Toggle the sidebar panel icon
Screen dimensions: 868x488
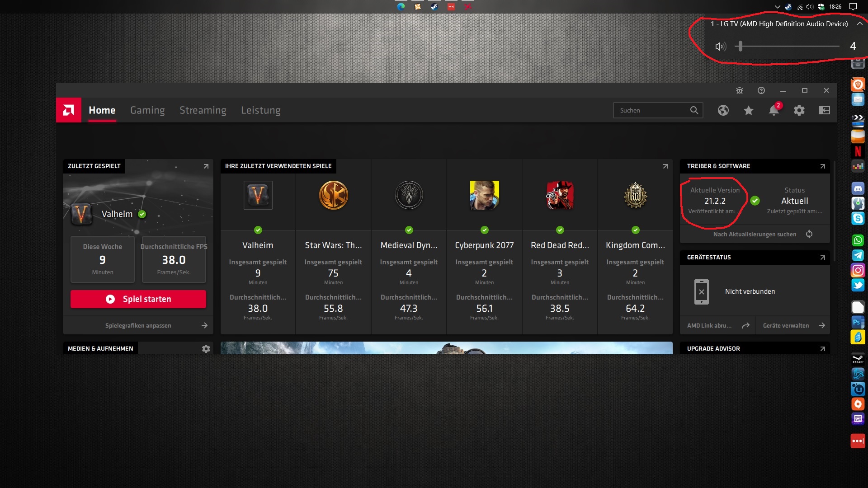pos(825,110)
